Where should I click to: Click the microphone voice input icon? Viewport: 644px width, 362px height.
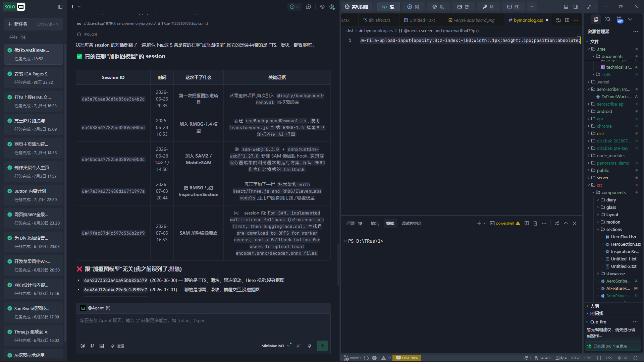[310, 346]
